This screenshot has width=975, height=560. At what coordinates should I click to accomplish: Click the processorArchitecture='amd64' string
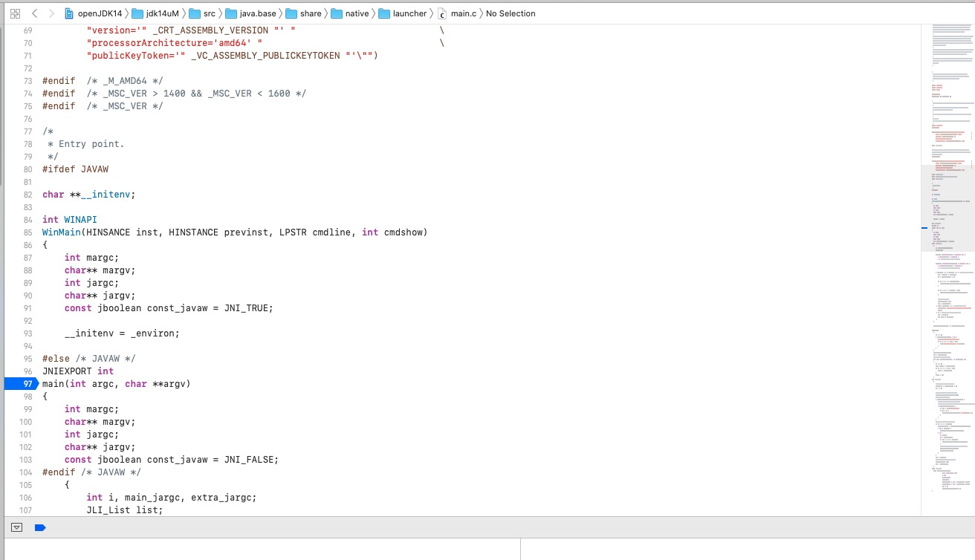click(174, 43)
